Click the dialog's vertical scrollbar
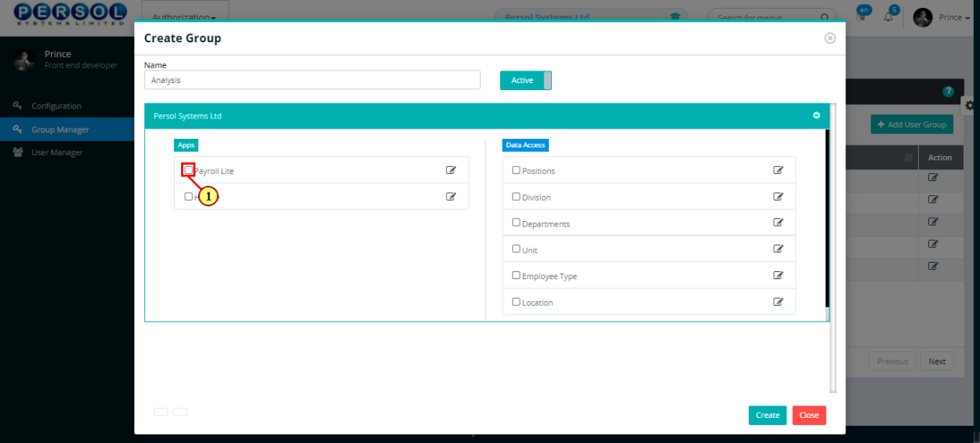 (x=833, y=247)
